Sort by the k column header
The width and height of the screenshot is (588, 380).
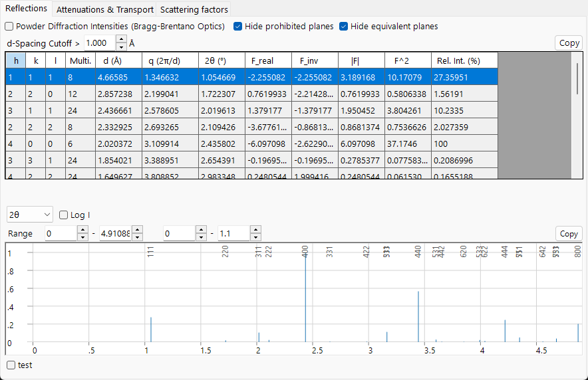pos(36,60)
